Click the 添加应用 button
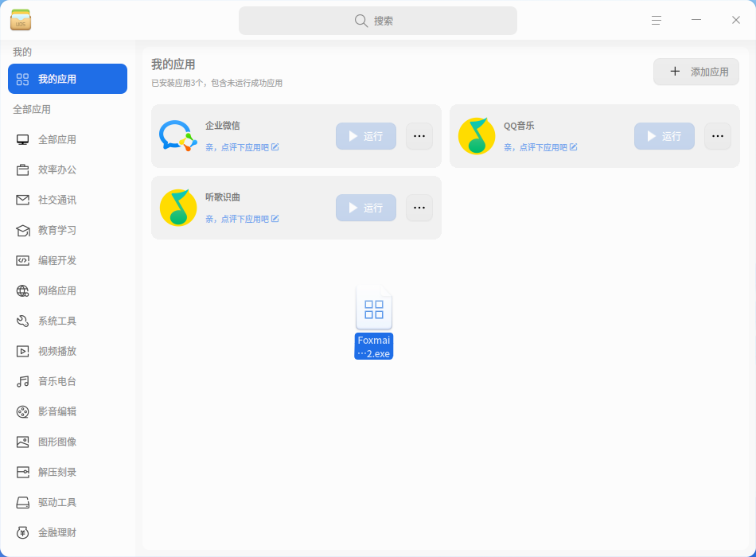Screen dimensions: 756x557 pyautogui.click(x=696, y=72)
